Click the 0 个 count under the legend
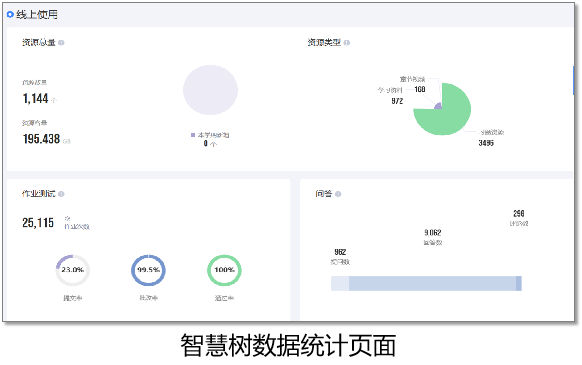Image resolution: width=582 pixels, height=365 pixels. pyautogui.click(x=210, y=144)
